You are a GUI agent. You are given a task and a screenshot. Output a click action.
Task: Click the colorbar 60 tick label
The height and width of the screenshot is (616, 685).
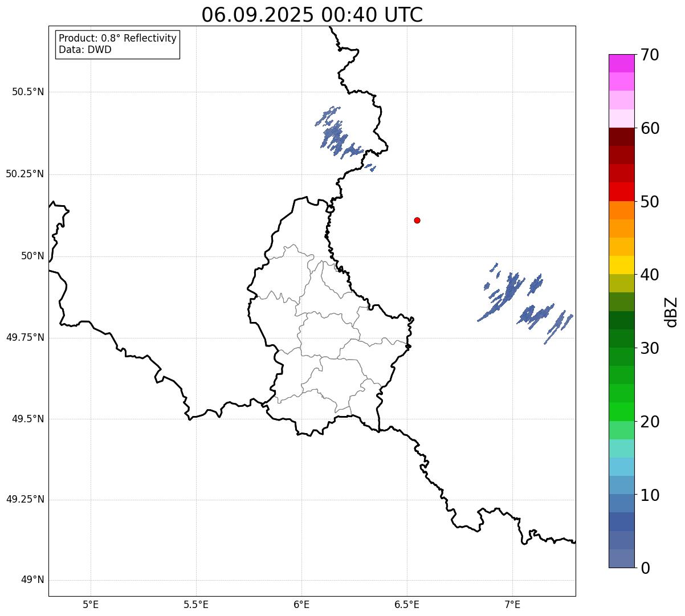pyautogui.click(x=650, y=129)
